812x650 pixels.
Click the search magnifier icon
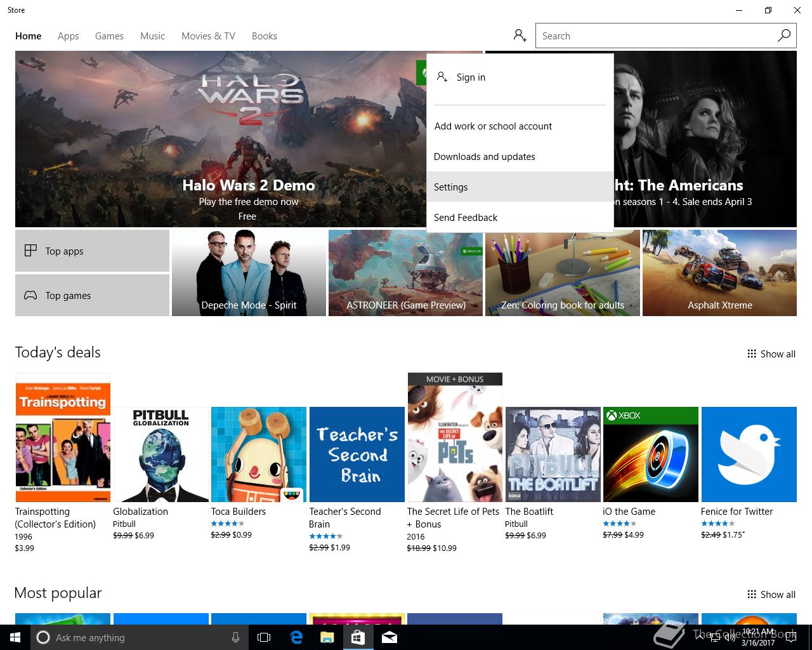click(784, 36)
